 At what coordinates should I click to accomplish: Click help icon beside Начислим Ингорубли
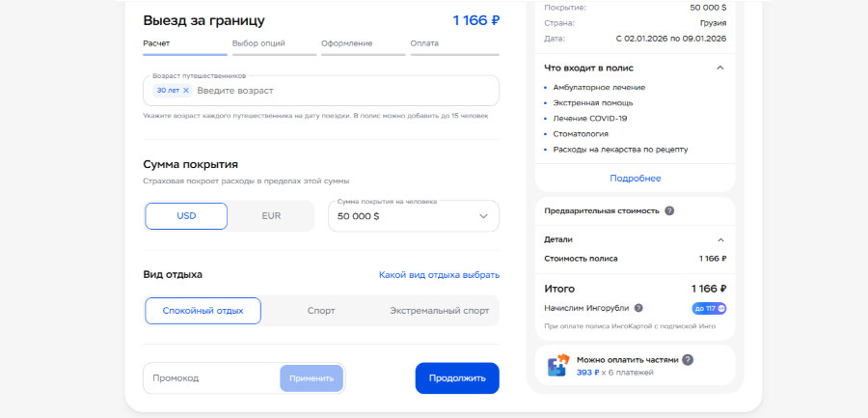click(x=638, y=309)
